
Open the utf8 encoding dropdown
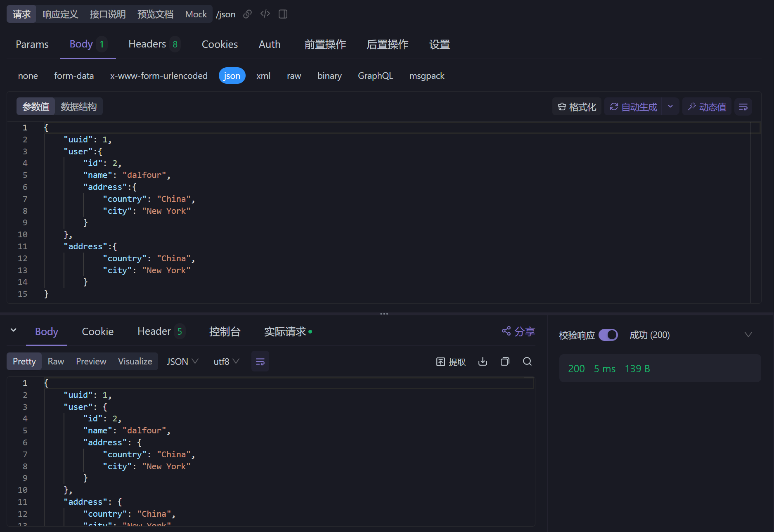pyautogui.click(x=226, y=361)
